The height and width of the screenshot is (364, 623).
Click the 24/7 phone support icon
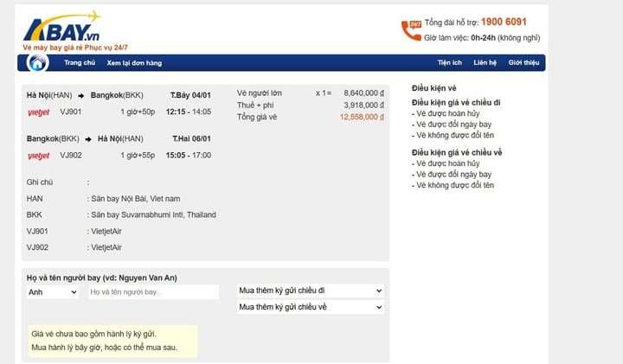point(409,30)
